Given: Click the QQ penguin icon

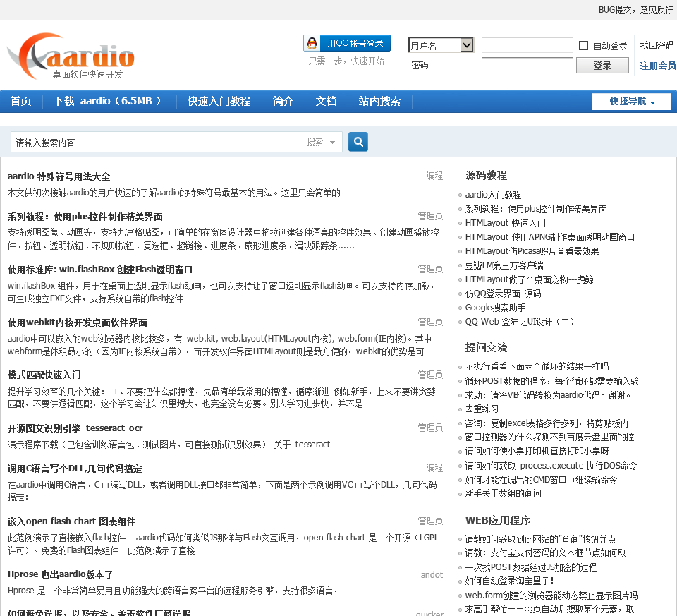Looking at the screenshot, I should pyautogui.click(x=312, y=43).
